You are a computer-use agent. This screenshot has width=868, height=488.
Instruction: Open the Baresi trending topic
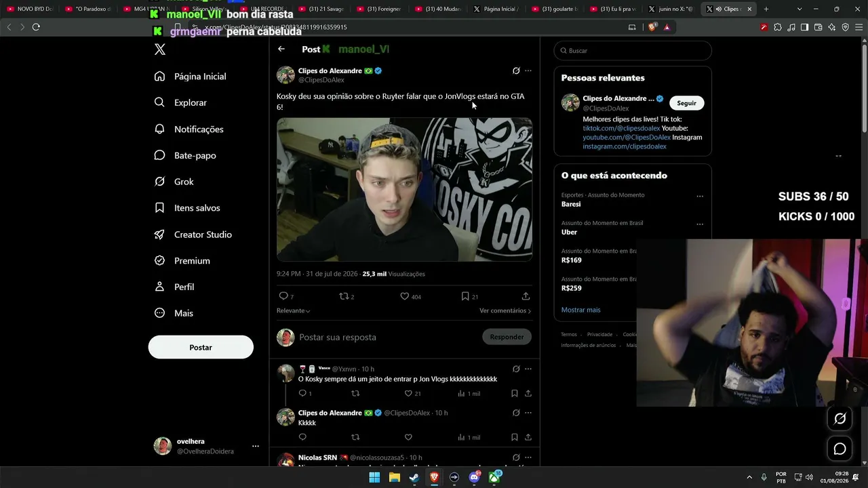pyautogui.click(x=571, y=204)
